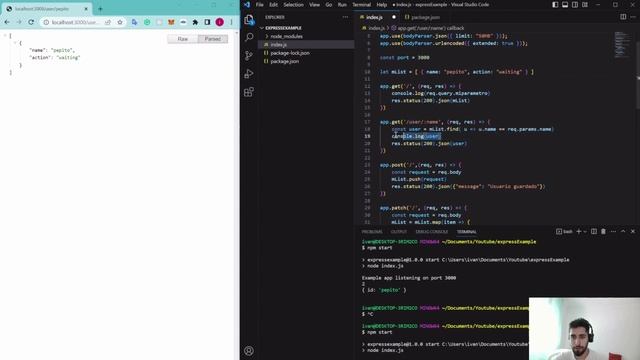Screen dimensions: 640x360
Task: Open the Accounts menu in activity bar
Action: point(249,351)
